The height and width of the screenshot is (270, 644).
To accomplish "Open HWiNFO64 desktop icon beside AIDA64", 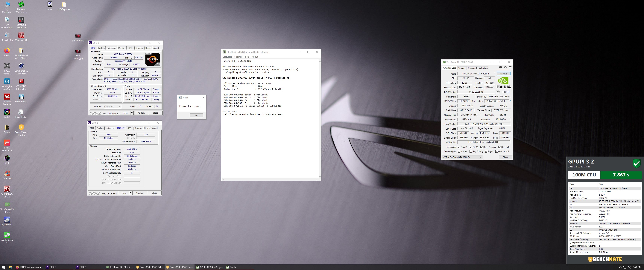I will coord(21,98).
